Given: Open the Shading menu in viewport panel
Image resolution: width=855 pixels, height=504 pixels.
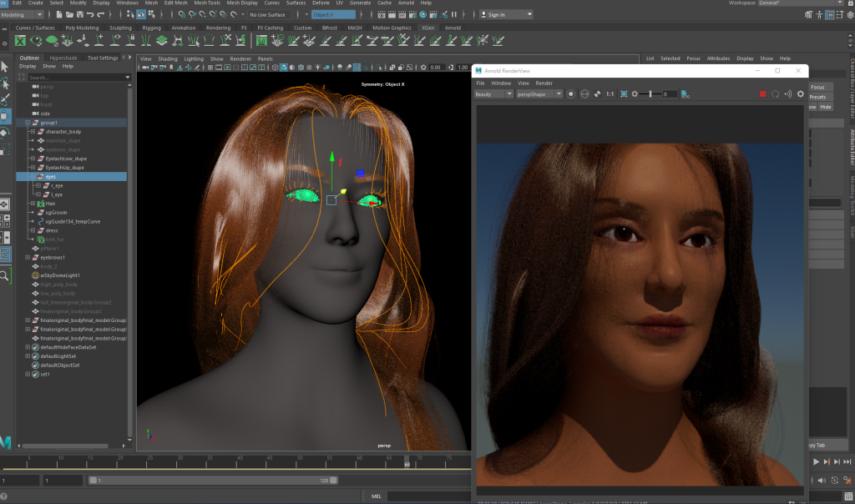Looking at the screenshot, I should pos(167,59).
